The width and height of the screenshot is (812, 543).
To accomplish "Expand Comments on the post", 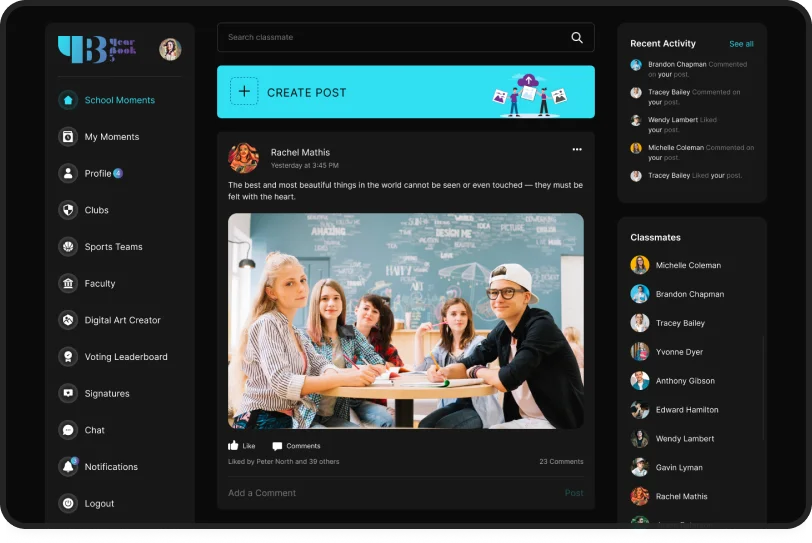I will click(x=297, y=446).
